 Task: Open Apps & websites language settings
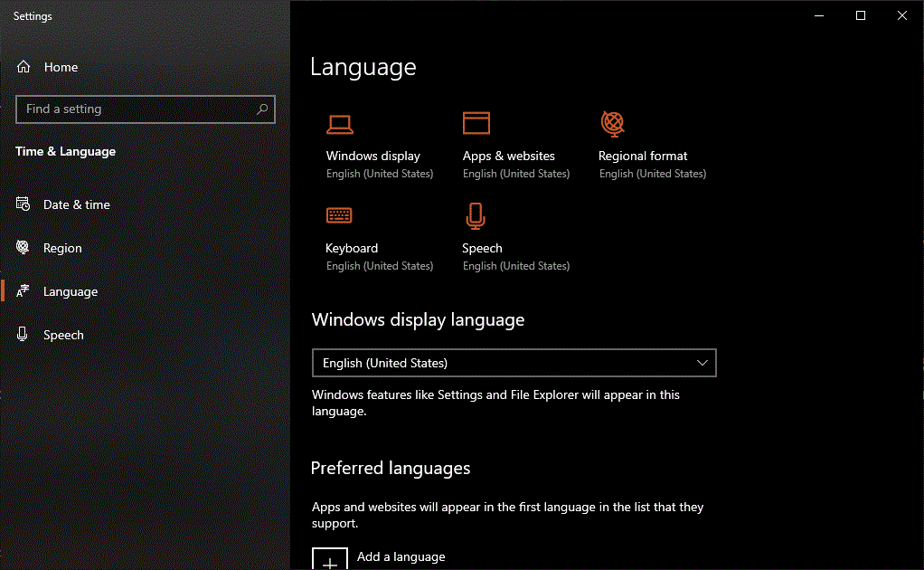pos(476,124)
